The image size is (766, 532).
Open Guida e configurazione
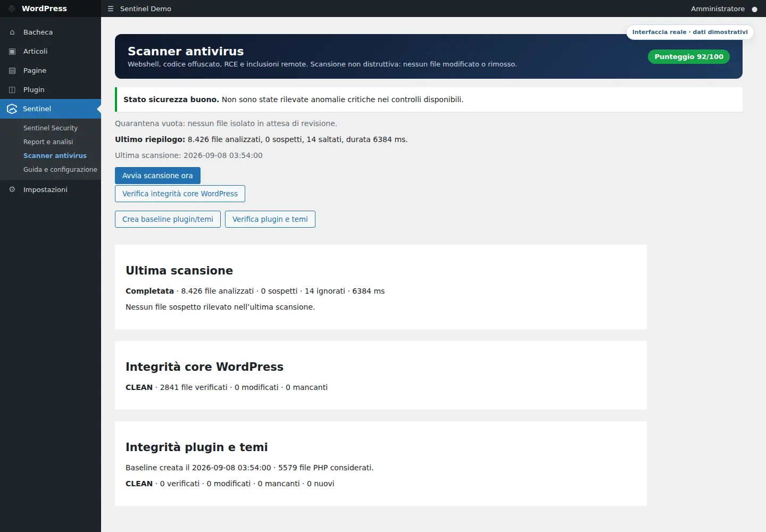tap(60, 170)
